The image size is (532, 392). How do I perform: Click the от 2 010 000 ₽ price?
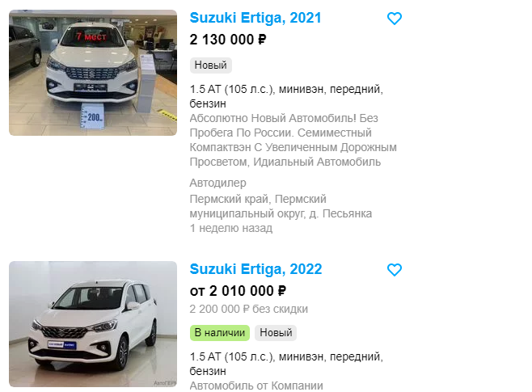(238, 291)
